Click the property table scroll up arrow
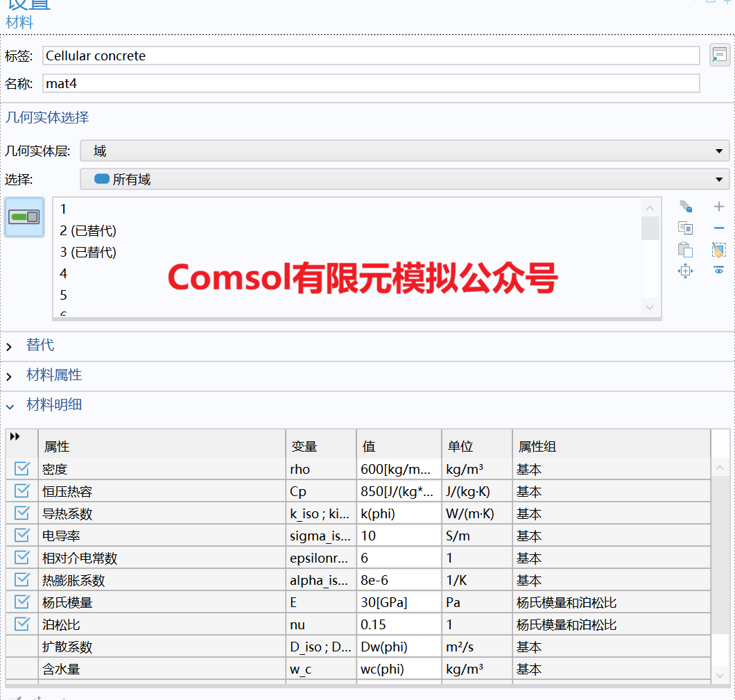Screen dimensions: 735x700 (x=720, y=468)
